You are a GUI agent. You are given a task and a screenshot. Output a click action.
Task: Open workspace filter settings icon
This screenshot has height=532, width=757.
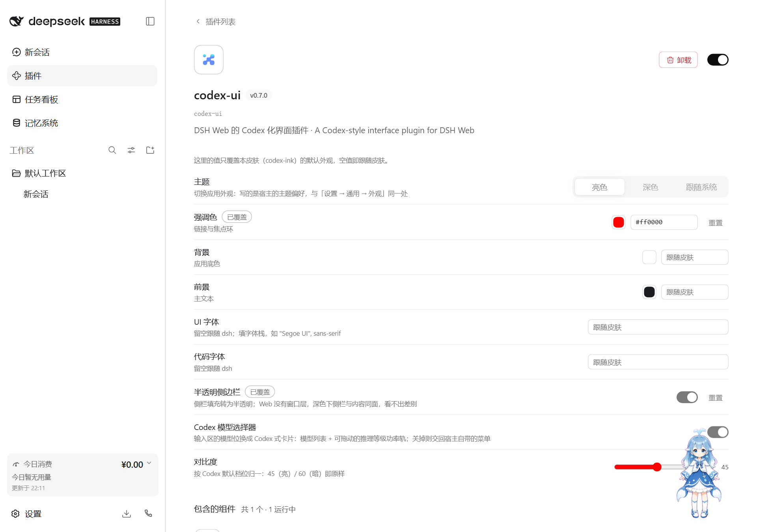(x=131, y=150)
